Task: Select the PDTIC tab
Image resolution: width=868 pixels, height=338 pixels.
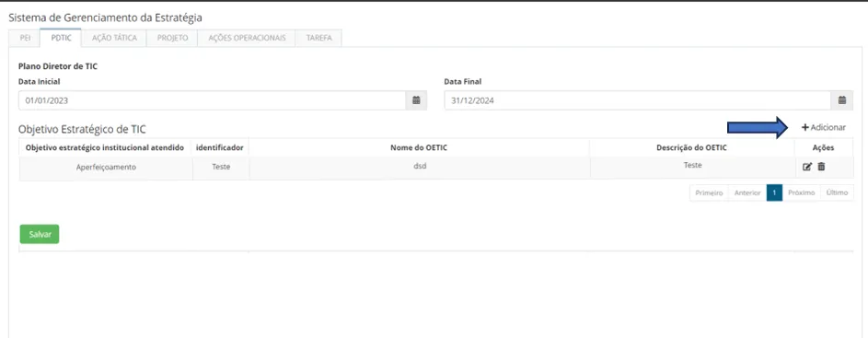Action: [61, 39]
